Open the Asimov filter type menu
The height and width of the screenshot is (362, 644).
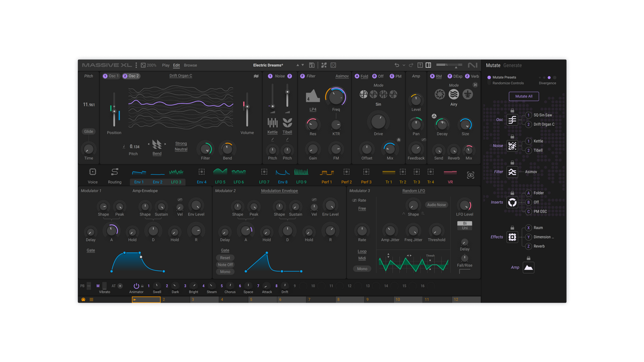click(x=342, y=76)
